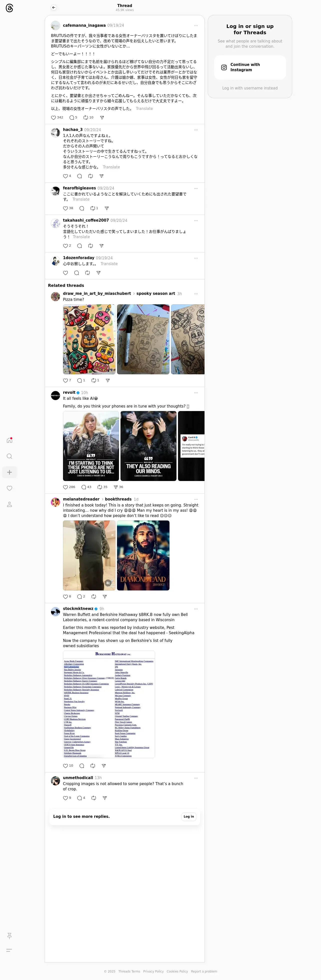Share the Pizza time? post
321x980 pixels.
[x=108, y=381]
